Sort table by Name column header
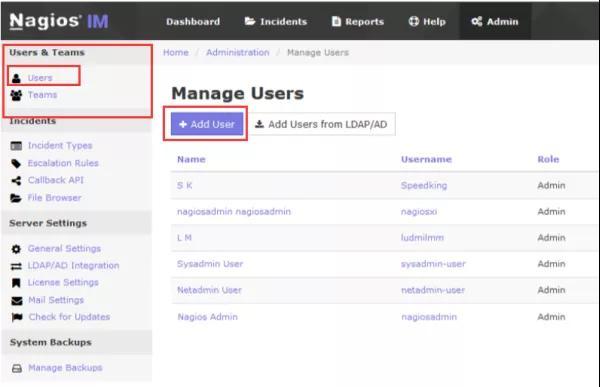 coord(191,159)
